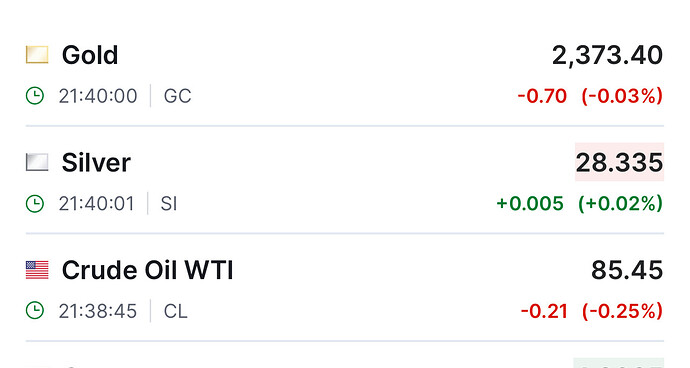Image resolution: width=690 pixels, height=368 pixels.
Task: Open the Silver commodity name
Action: [96, 162]
